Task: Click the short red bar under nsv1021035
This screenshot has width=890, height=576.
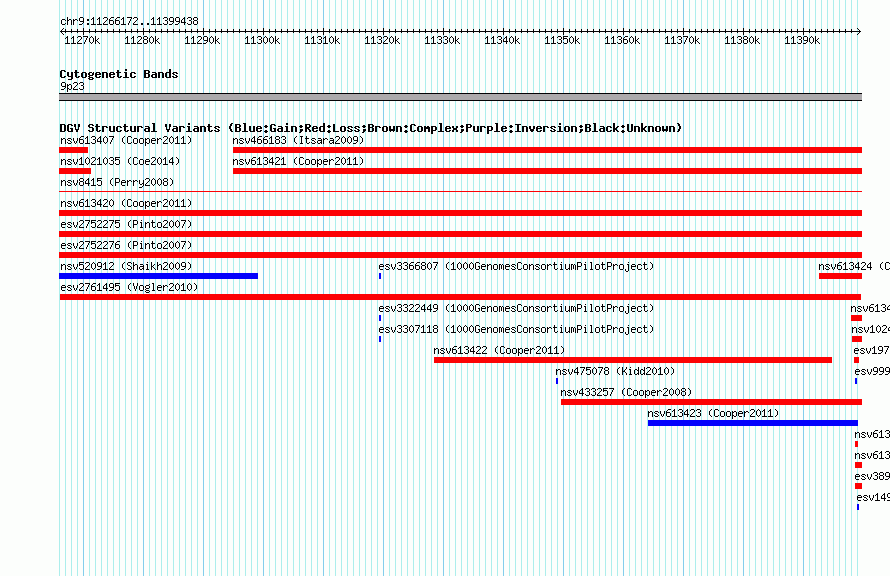Action: click(x=75, y=171)
